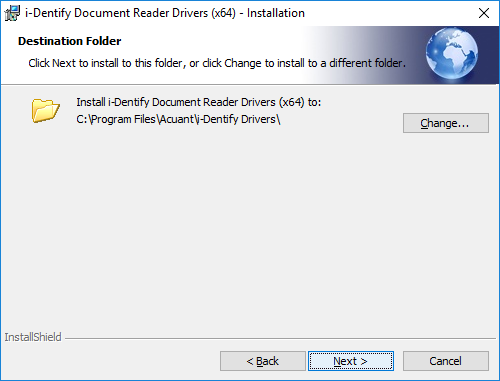The width and height of the screenshot is (500, 381).
Task: Click the word 'Acuant' in the install path
Action: pos(177,119)
